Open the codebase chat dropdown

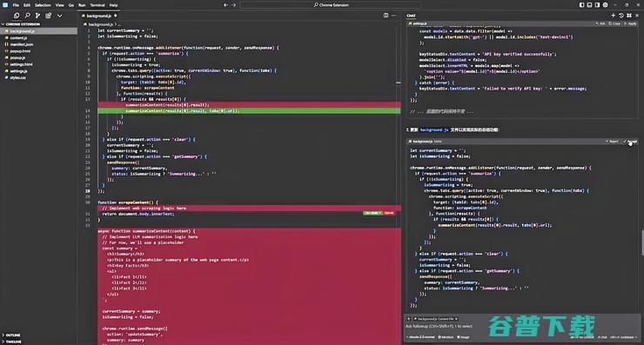pyautogui.click(x=624, y=337)
